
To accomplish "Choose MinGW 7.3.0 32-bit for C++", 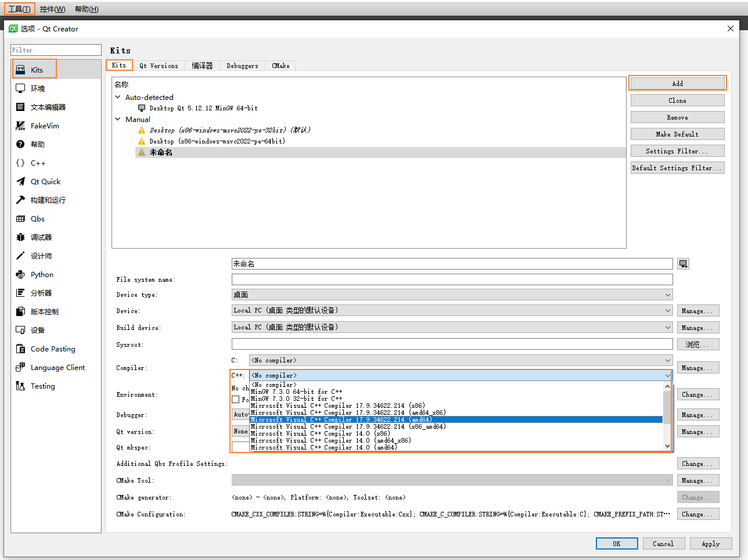I will click(x=456, y=399).
